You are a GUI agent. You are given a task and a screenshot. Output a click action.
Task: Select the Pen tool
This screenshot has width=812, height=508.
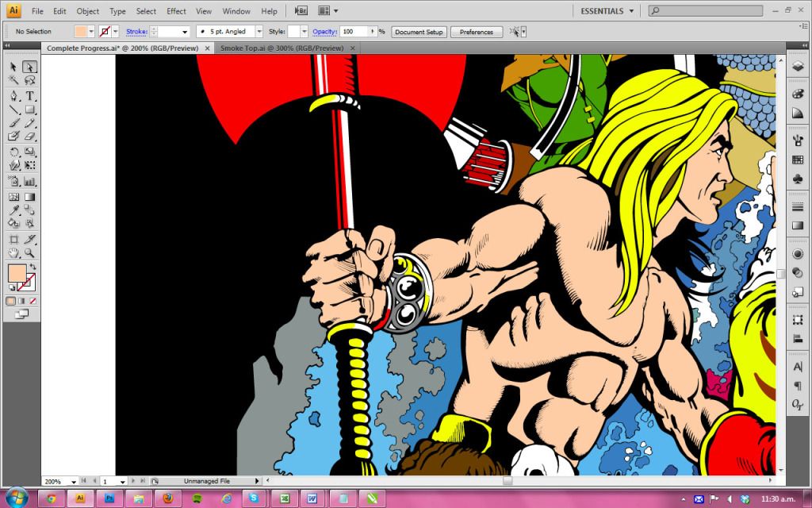click(x=14, y=95)
